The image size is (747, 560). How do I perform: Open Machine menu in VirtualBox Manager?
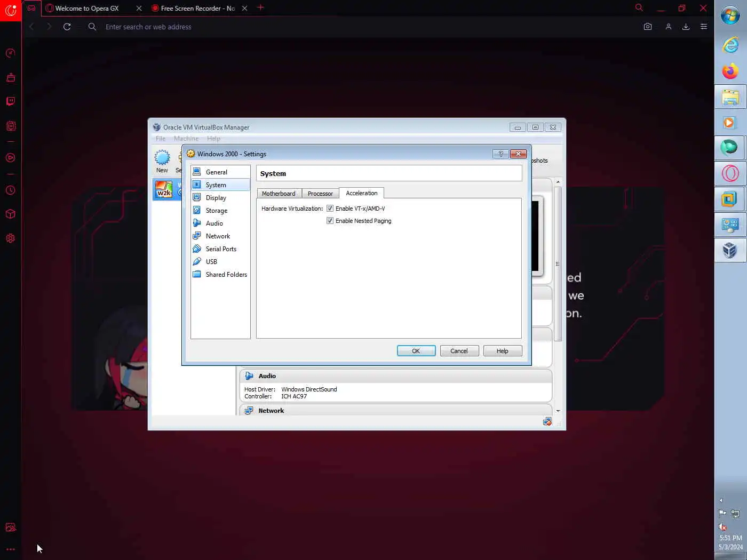pyautogui.click(x=186, y=139)
